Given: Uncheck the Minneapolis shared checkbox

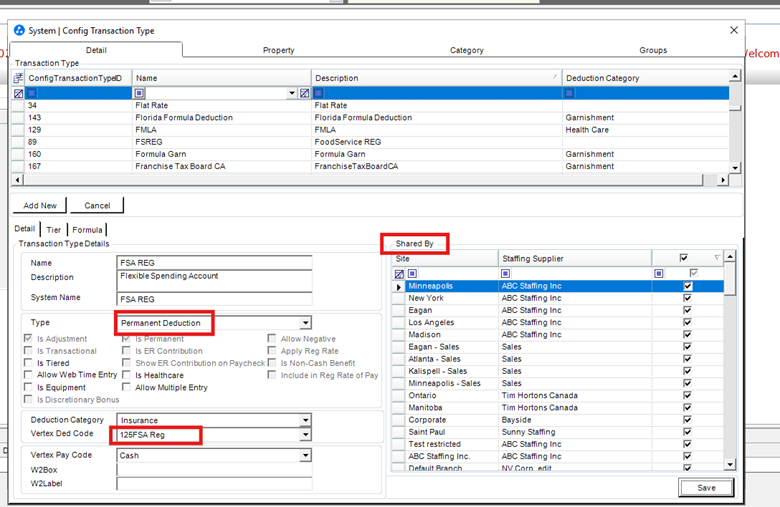Looking at the screenshot, I should tap(687, 286).
